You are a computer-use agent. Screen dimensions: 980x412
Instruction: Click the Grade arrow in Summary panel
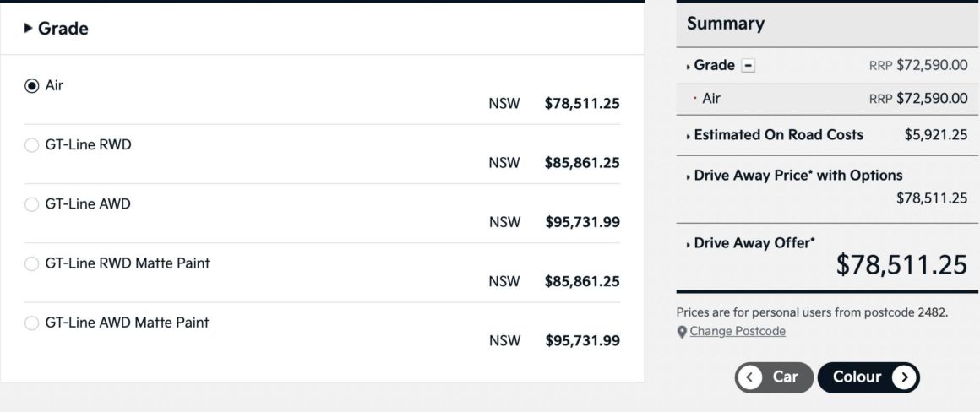click(x=689, y=67)
